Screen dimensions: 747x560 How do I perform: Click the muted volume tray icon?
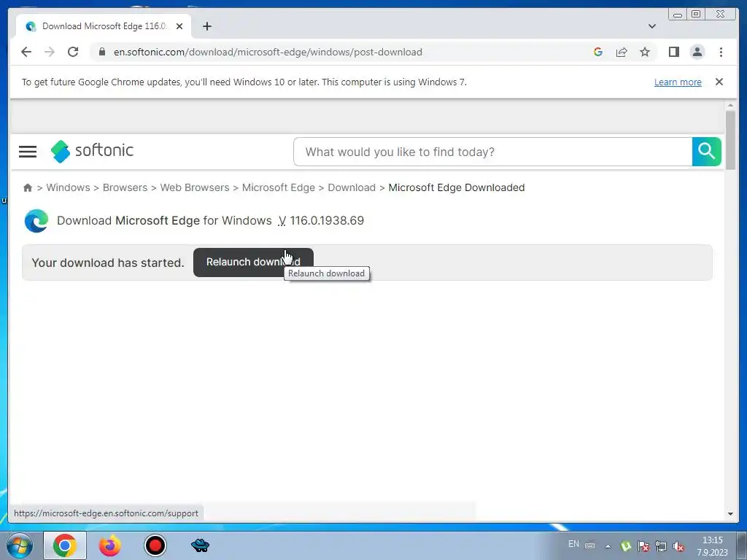[x=678, y=546]
